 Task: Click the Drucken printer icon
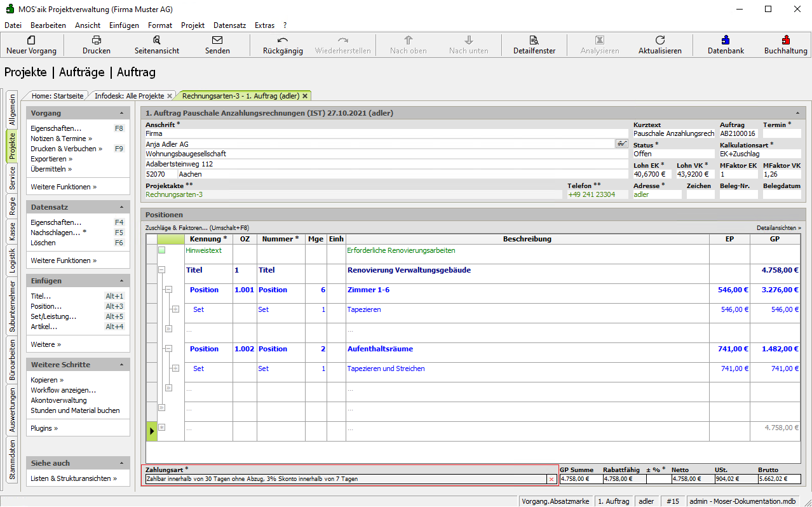[97, 39]
